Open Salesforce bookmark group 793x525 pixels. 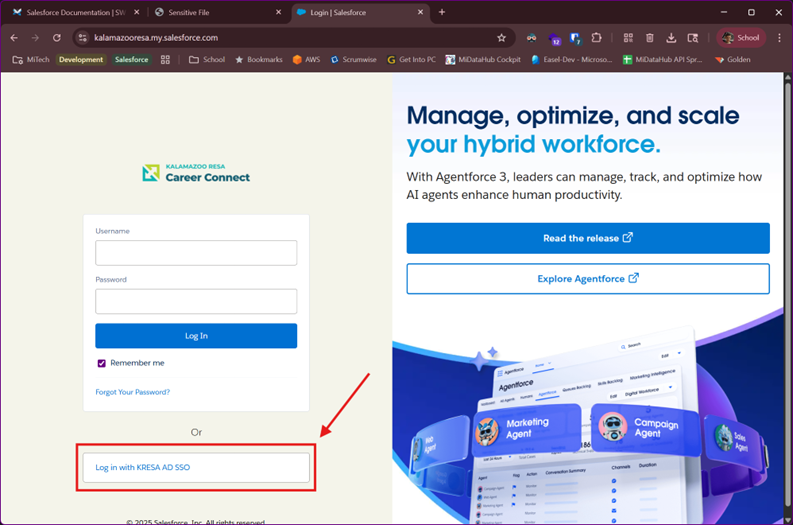131,60
